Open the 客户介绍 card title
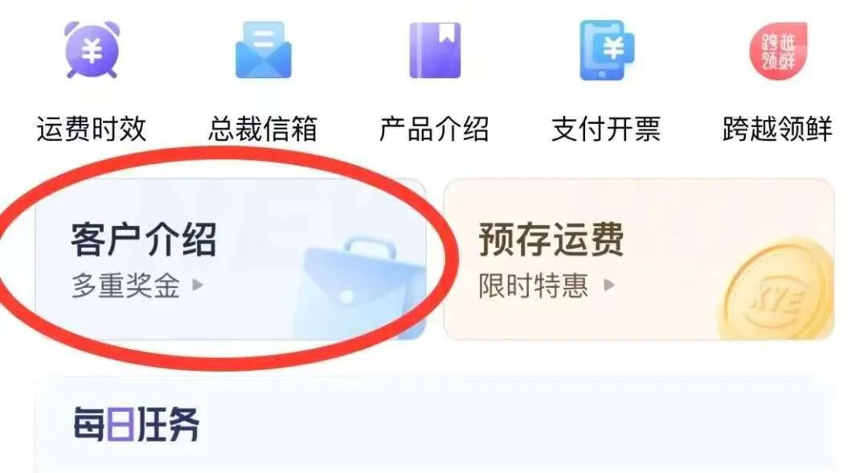The height and width of the screenshot is (473, 868). coord(144,240)
